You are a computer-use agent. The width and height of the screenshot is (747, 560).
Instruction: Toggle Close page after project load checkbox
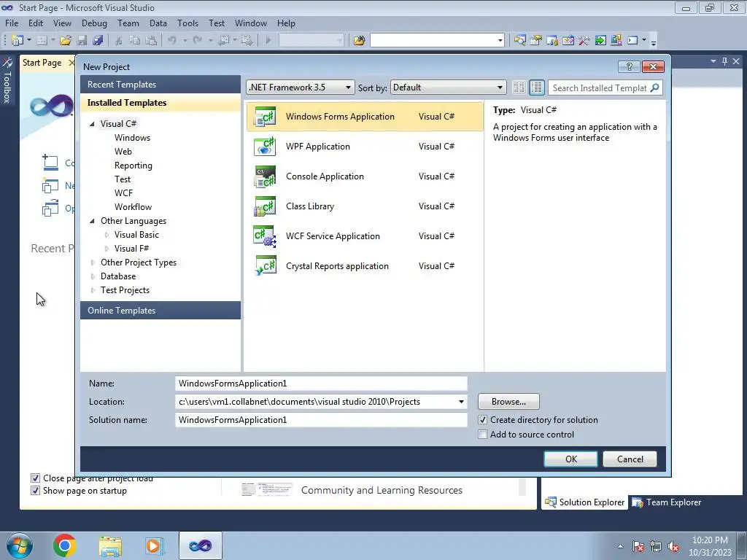tap(35, 478)
